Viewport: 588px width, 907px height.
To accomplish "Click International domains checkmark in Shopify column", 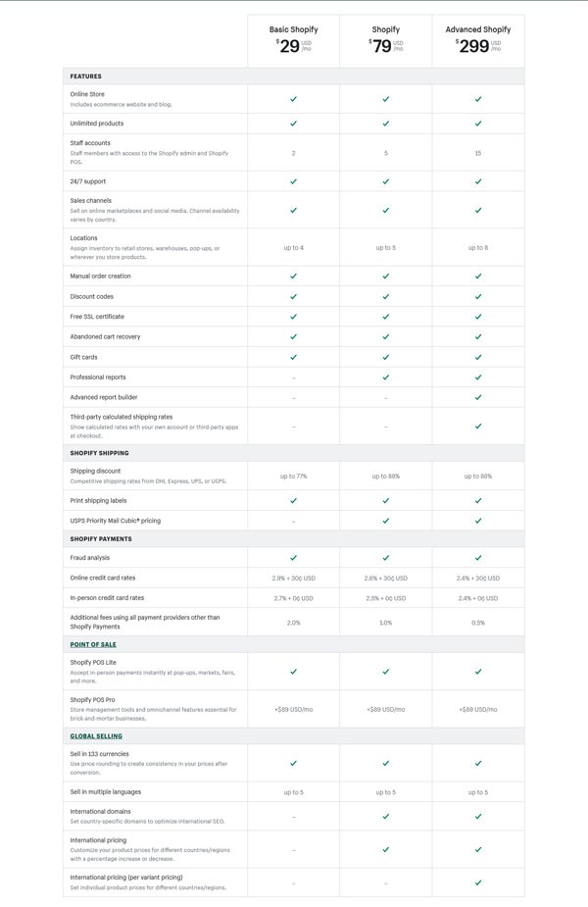I will tap(386, 816).
